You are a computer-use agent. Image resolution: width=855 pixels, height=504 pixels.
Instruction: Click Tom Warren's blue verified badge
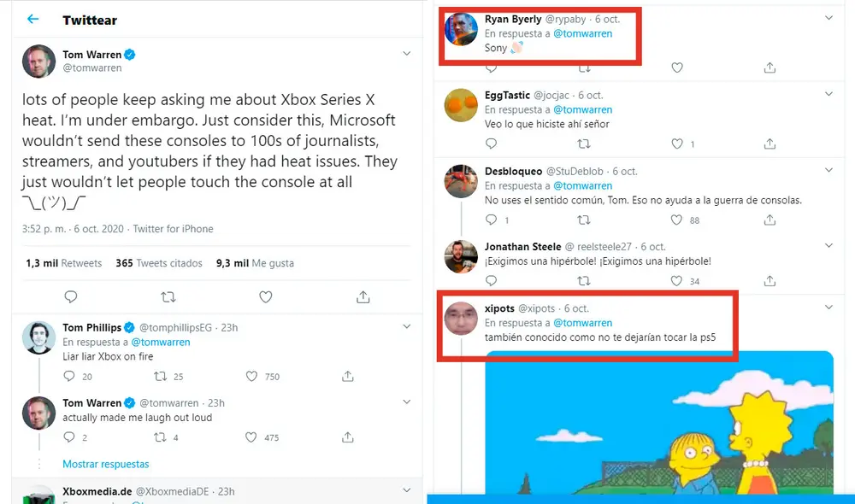tap(128, 54)
